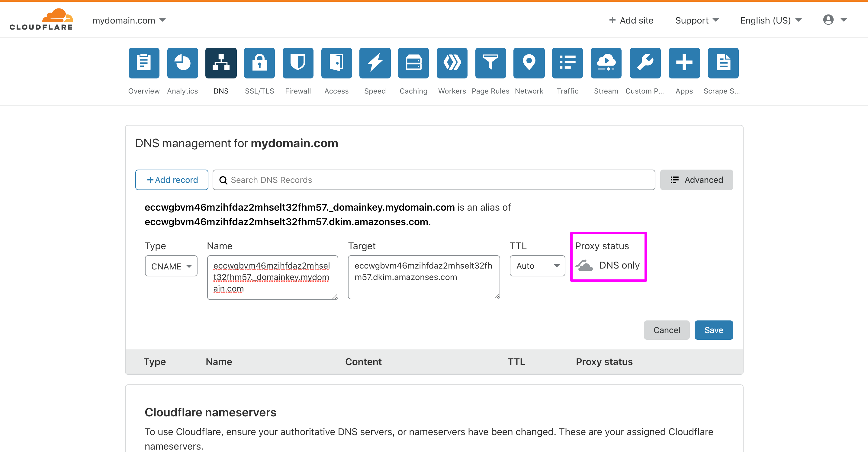This screenshot has width=868, height=452.
Task: Open the Scrape Shield document icon
Action: pos(723,63)
